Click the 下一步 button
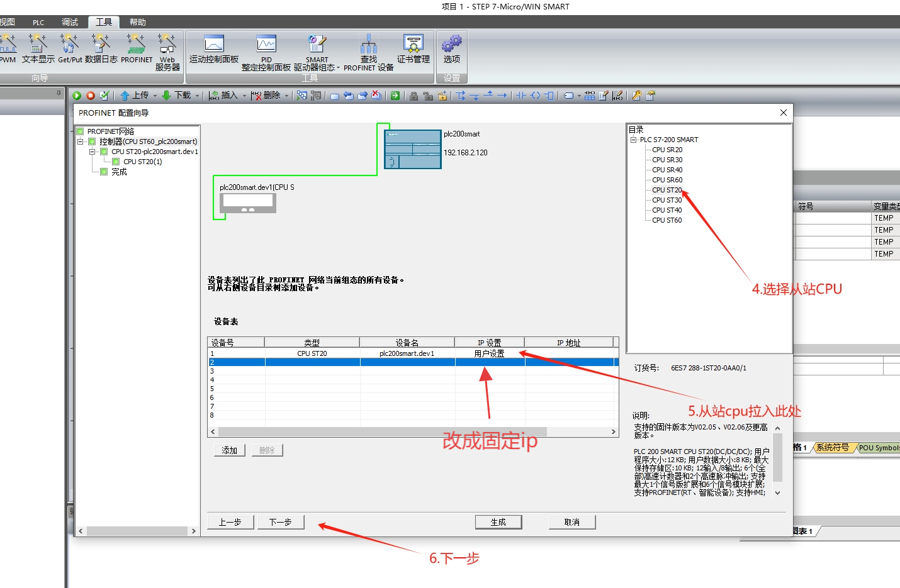 281,522
